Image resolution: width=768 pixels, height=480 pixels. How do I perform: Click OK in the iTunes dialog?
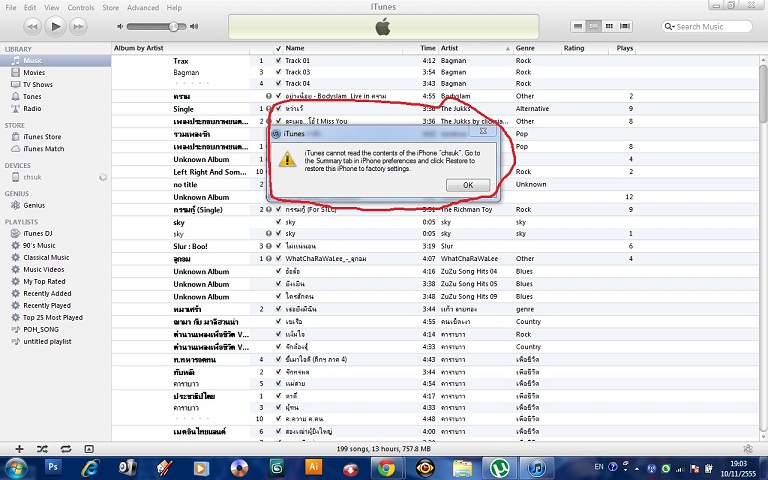pos(468,185)
